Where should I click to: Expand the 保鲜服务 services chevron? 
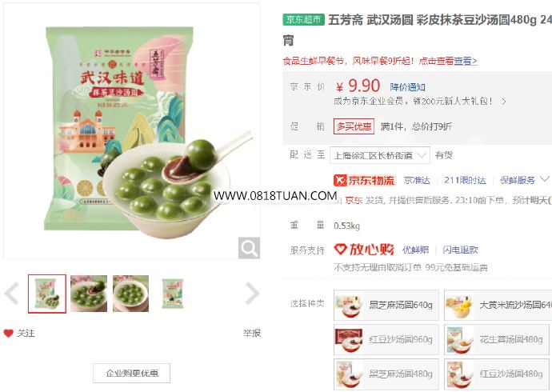(544, 179)
